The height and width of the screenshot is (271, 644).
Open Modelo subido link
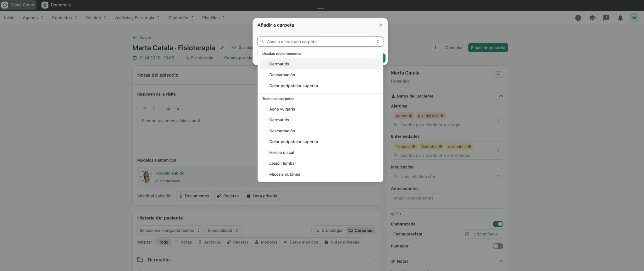point(170,173)
